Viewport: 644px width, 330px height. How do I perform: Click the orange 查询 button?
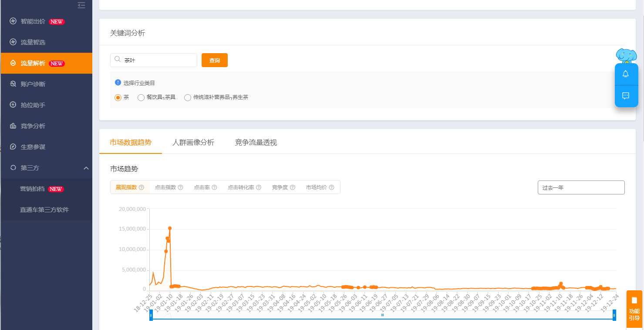click(215, 61)
